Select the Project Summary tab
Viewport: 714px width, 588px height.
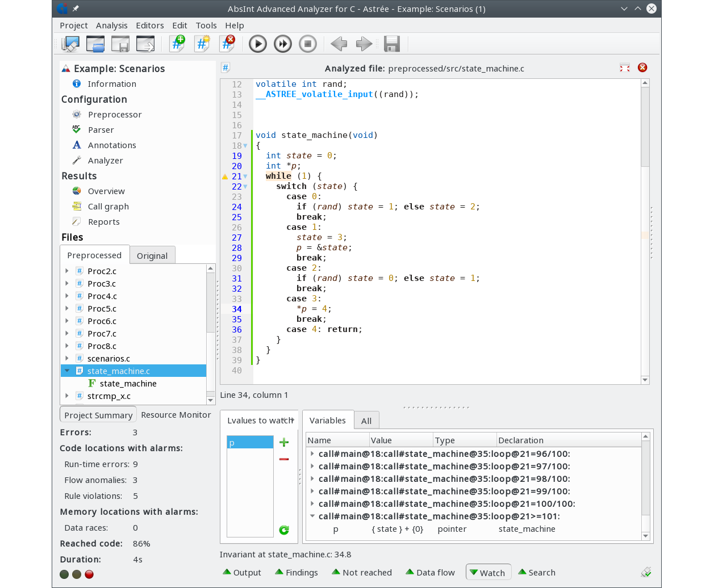(98, 415)
